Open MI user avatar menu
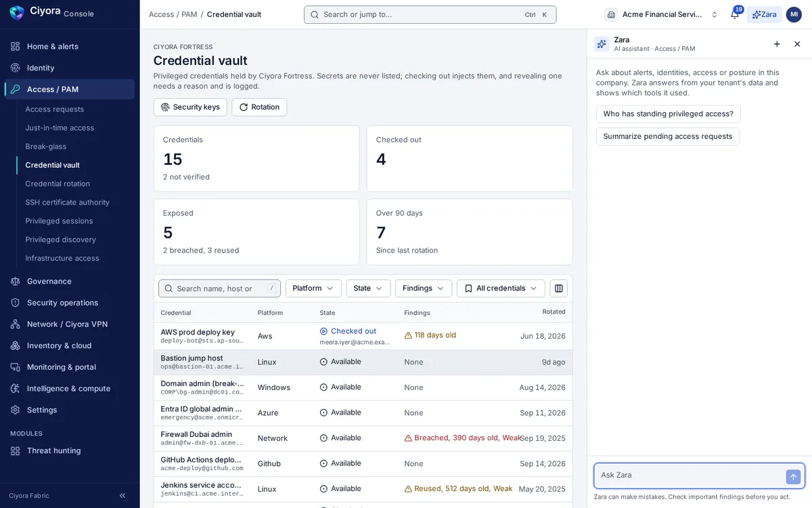Image resolution: width=812 pixels, height=508 pixels. [794, 14]
